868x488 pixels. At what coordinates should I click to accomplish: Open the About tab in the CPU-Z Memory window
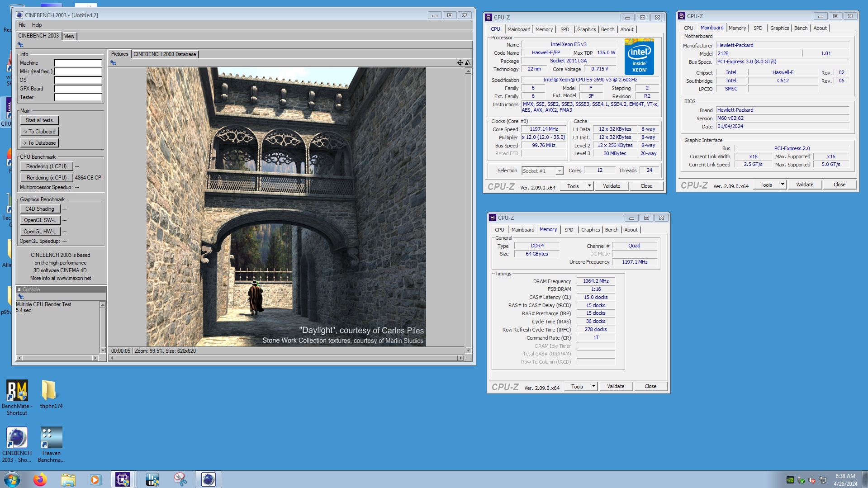(631, 230)
